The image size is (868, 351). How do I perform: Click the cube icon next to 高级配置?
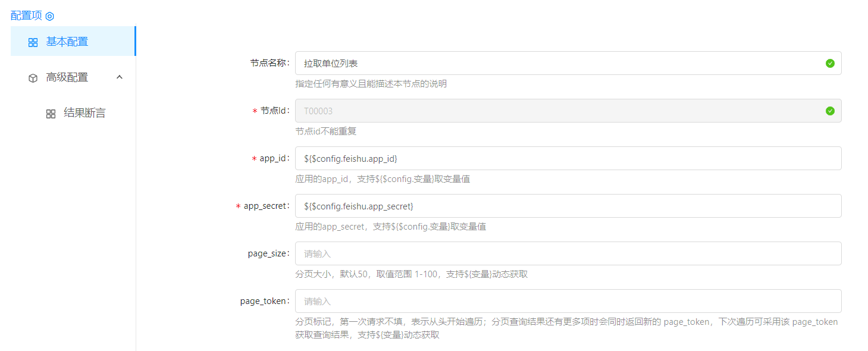[33, 78]
